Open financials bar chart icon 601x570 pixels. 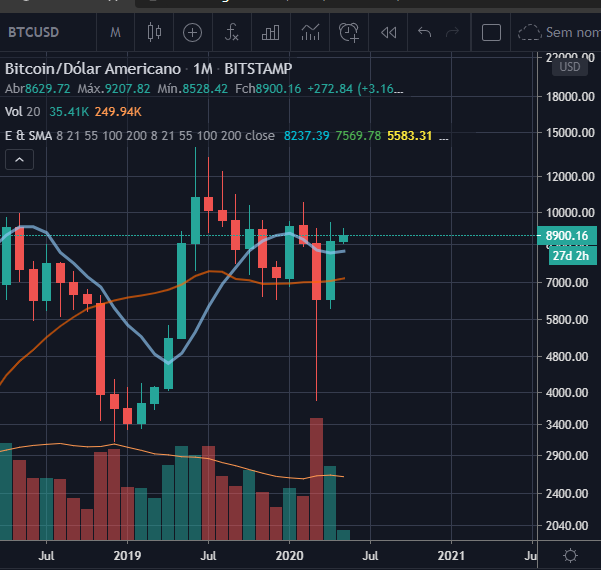pos(271,33)
